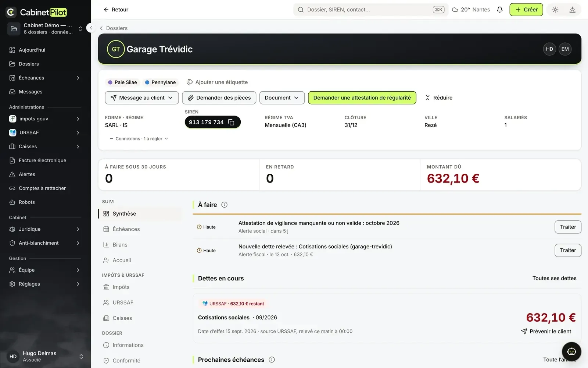Open Messages in the sidebar
Viewport: 588px width, 368px height.
45,92
